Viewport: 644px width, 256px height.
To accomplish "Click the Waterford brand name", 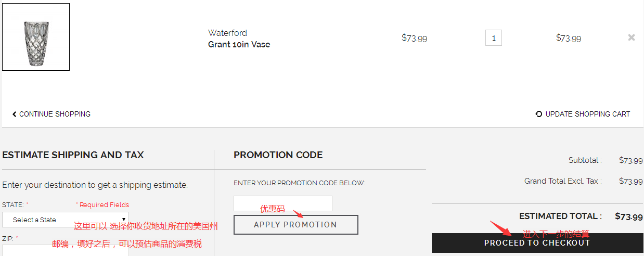I will click(x=227, y=33).
